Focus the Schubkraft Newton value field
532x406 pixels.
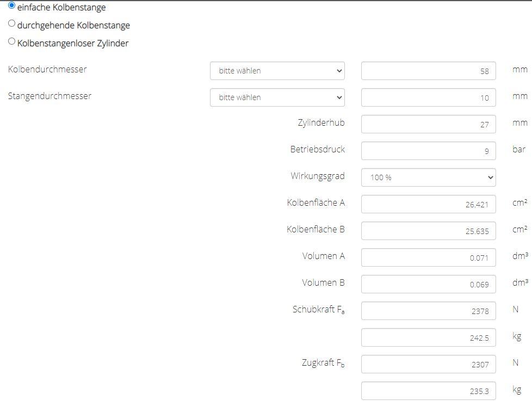428,311
